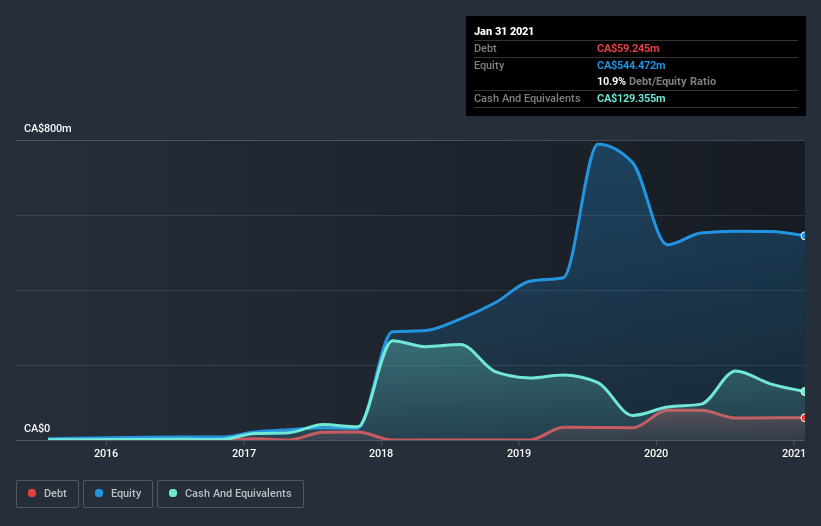The width and height of the screenshot is (821, 526).
Task: Click the CA$129.355m cash value
Action: pos(631,98)
